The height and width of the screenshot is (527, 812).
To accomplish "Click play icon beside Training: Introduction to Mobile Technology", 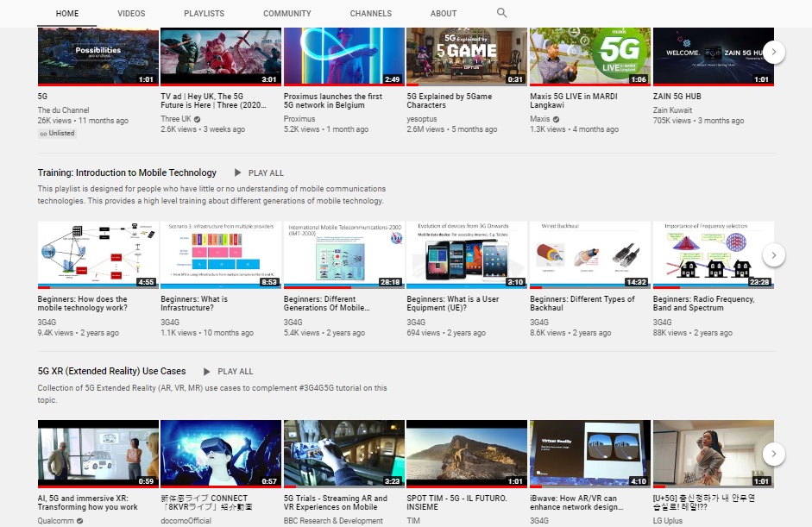I will (x=237, y=173).
